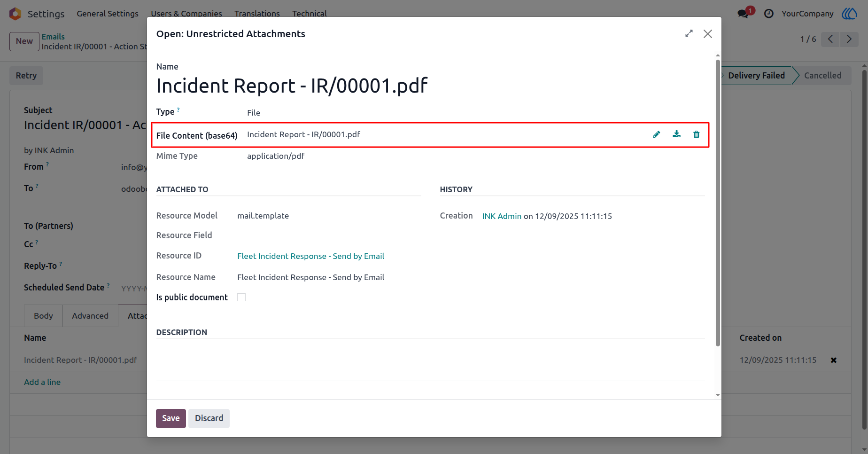The height and width of the screenshot is (454, 868).
Task: Edit the attachment Name field
Action: [305, 86]
